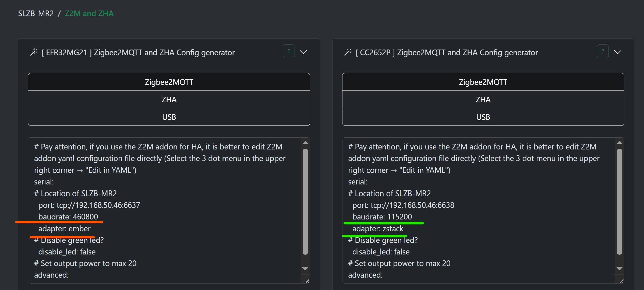644x290 pixels.
Task: Click the EFR32MG21 magic wand icon
Action: click(x=34, y=52)
